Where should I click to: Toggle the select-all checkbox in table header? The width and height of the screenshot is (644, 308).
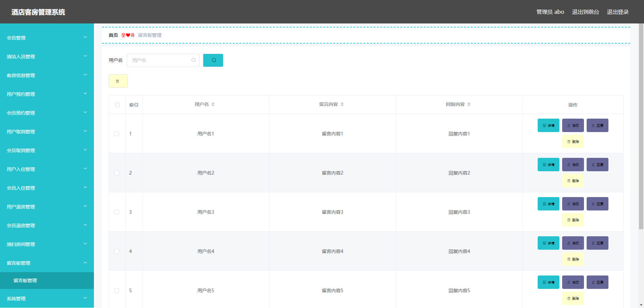coord(117,105)
